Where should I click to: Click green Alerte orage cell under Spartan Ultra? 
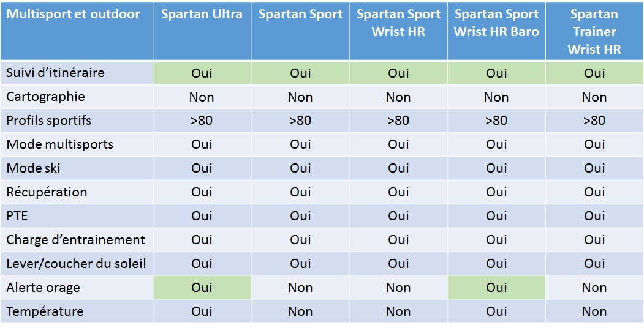click(202, 288)
